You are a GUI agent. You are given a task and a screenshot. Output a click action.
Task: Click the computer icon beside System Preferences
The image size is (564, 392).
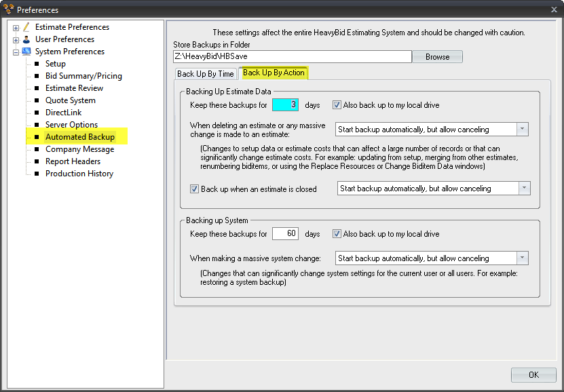pos(26,52)
